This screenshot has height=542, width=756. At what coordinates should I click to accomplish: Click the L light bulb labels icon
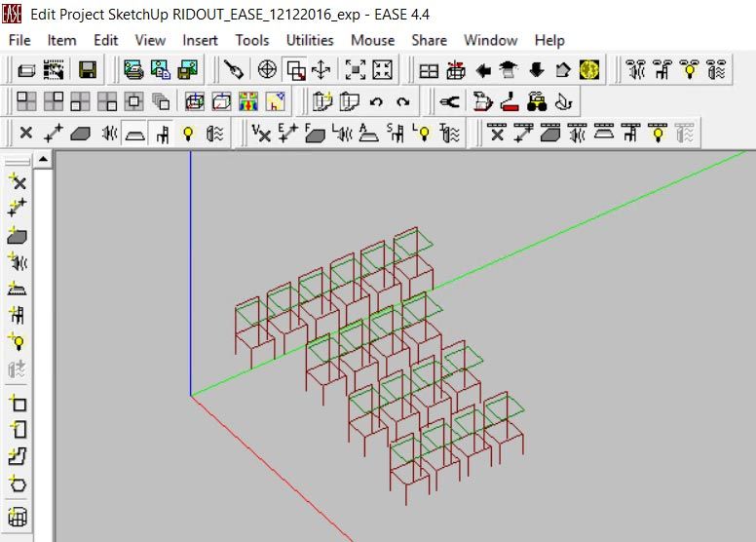[x=422, y=134]
